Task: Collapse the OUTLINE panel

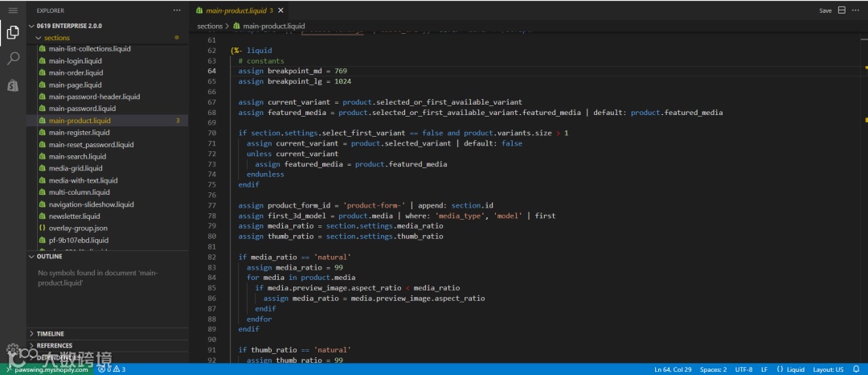Action: coord(49,257)
